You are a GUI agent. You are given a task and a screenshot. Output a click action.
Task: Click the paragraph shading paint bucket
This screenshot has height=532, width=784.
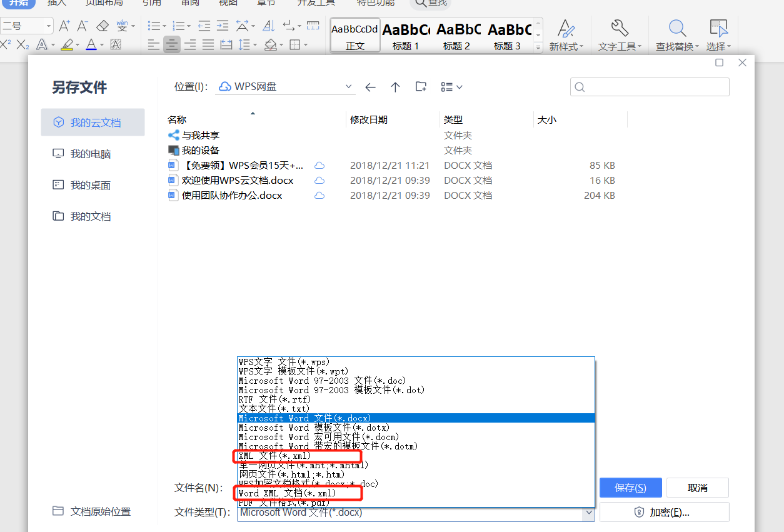coord(270,44)
